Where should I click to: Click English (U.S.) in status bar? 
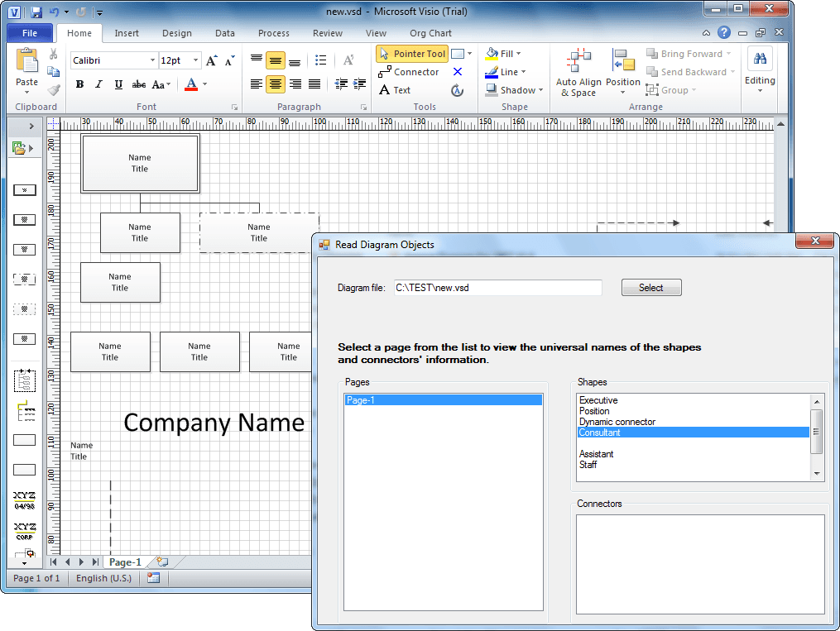(103, 578)
